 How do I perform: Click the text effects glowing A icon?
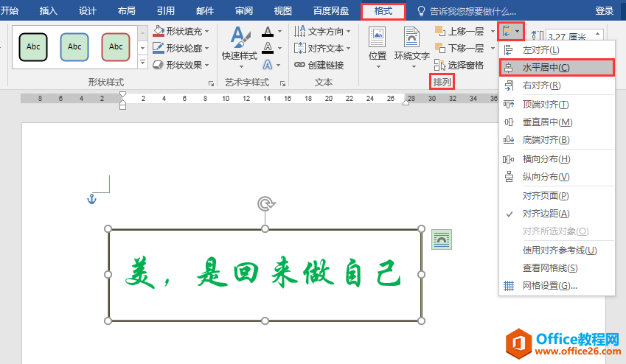[x=268, y=65]
